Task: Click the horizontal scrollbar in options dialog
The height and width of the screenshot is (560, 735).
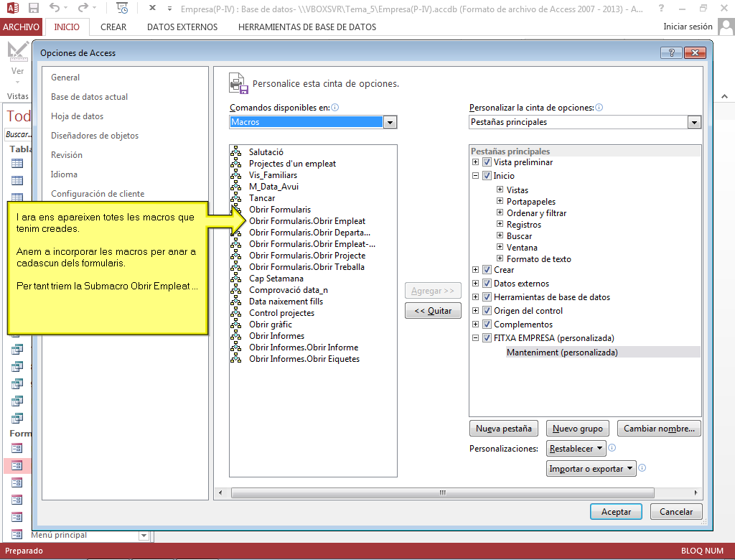Action: pos(442,493)
